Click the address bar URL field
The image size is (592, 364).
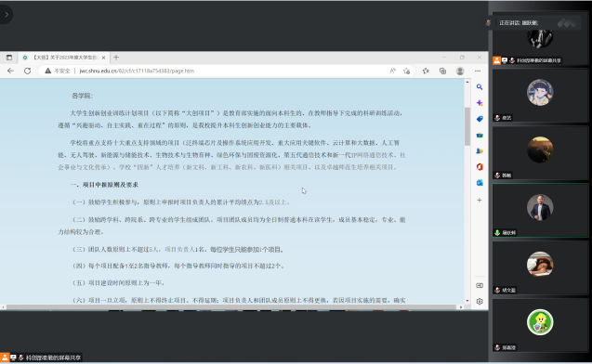(216, 71)
